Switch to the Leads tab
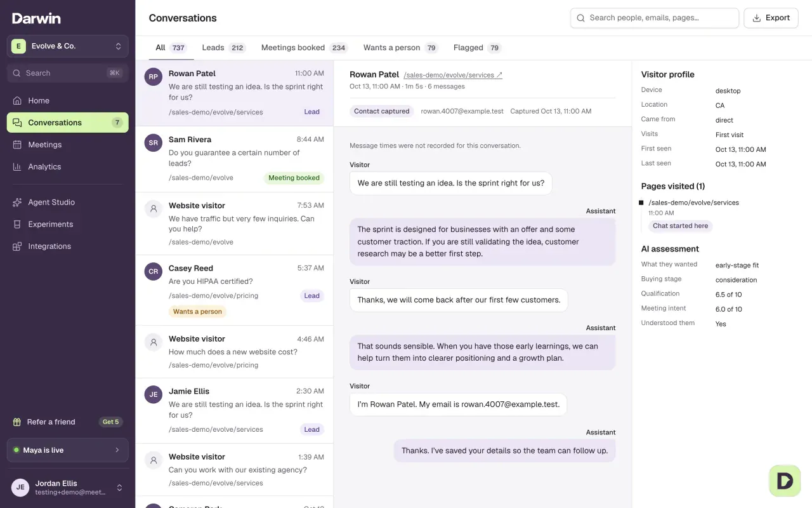The height and width of the screenshot is (508, 812). pos(224,48)
